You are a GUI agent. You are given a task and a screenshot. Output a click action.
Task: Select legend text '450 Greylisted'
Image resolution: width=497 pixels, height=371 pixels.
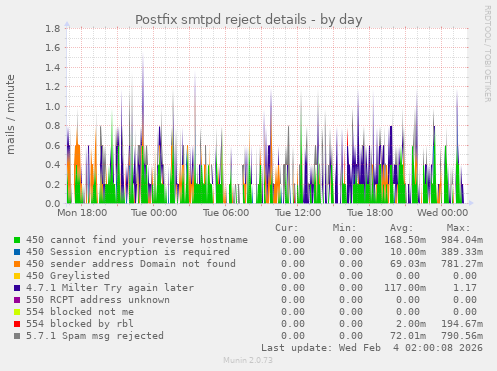tap(68, 276)
